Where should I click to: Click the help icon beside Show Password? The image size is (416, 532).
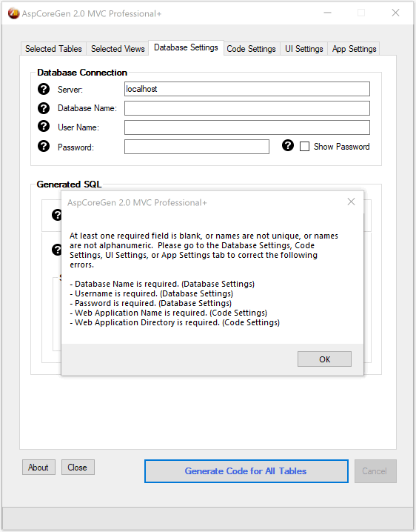coord(288,145)
